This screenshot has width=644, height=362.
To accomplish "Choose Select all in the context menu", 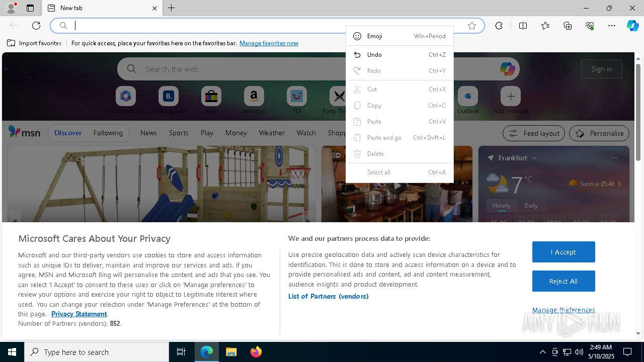I will [399, 172].
